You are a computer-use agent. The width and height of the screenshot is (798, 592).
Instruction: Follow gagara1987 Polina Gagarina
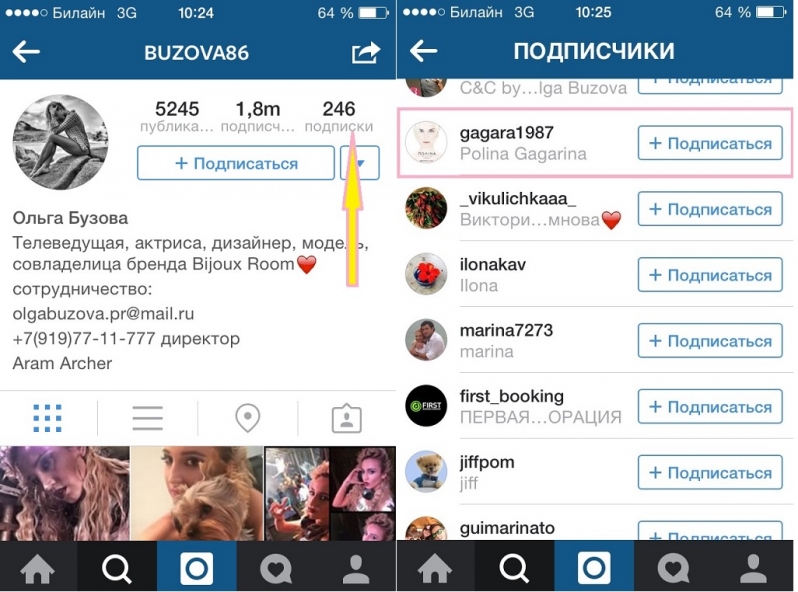click(x=710, y=143)
